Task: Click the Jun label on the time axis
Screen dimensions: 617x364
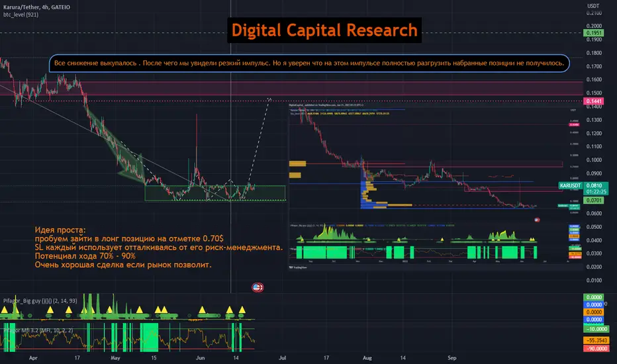Action: 201,357
